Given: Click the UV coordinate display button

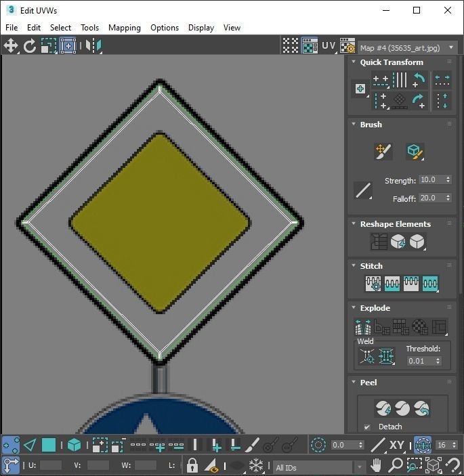Looking at the screenshot, I should [329, 46].
